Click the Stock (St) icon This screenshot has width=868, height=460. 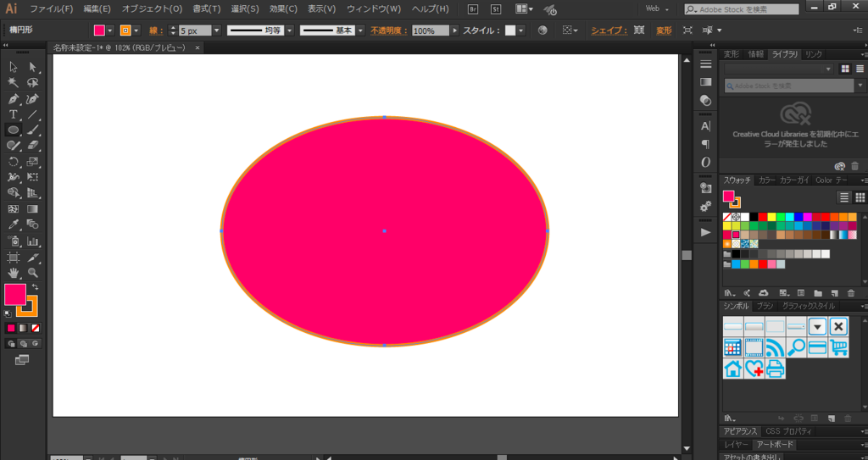496,8
